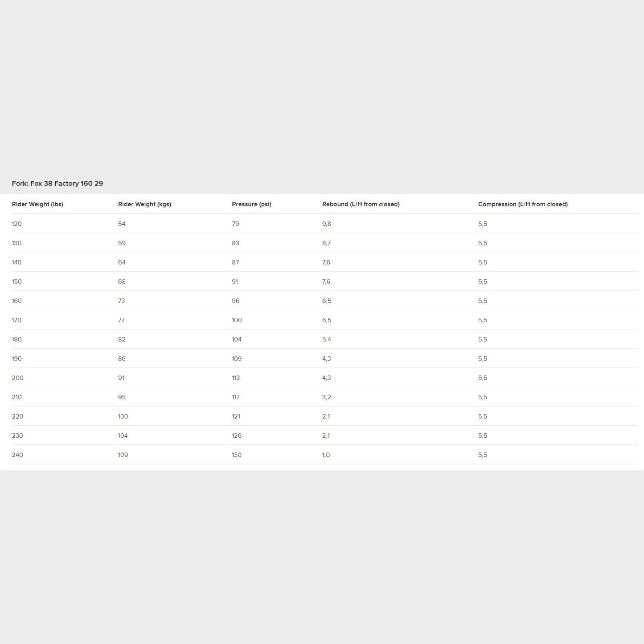Click the rebound value 3,2
The image size is (644, 644).
point(327,397)
